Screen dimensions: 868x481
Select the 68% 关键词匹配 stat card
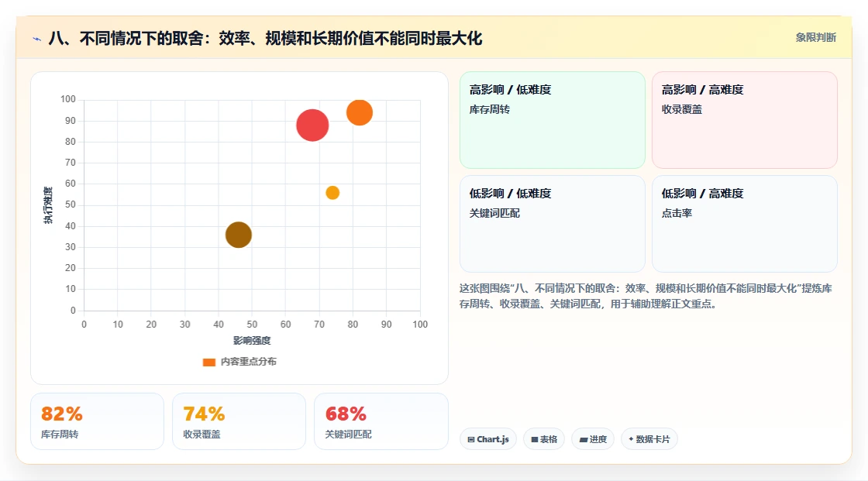coord(381,421)
